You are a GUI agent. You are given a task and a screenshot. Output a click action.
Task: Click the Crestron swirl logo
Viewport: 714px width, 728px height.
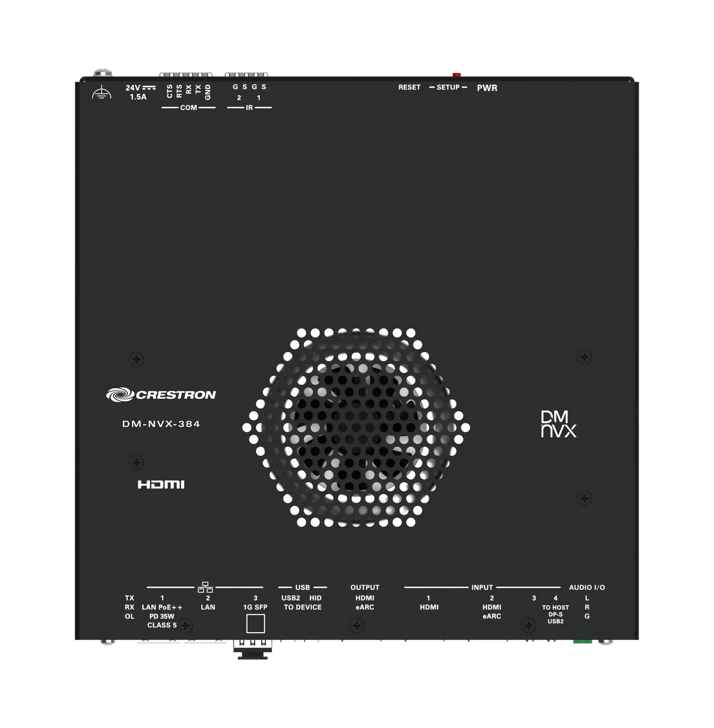point(120,395)
